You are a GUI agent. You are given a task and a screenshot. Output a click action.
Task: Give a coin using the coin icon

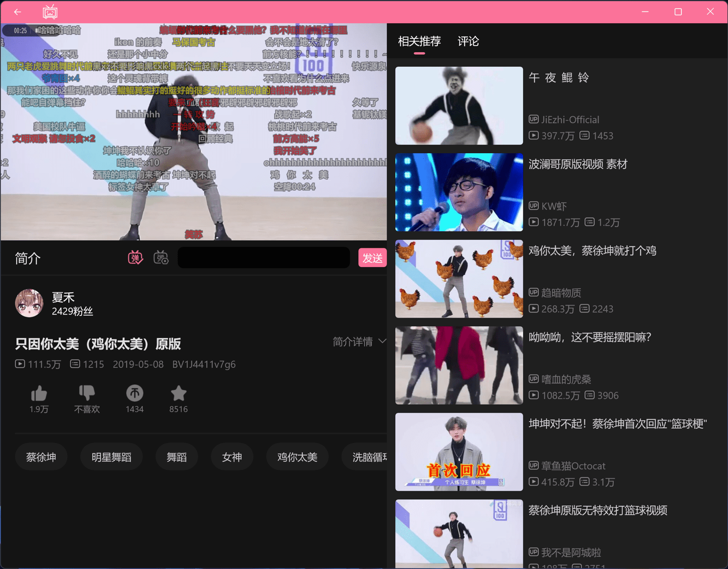pos(134,395)
